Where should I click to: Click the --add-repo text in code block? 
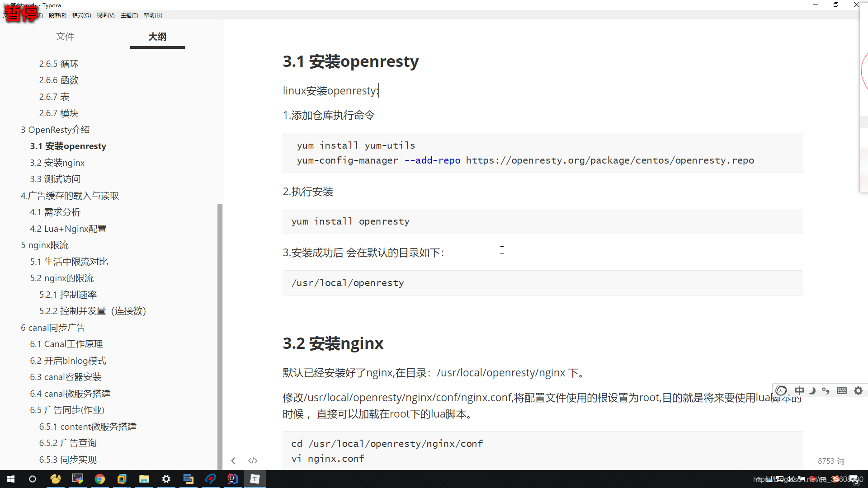coord(432,160)
